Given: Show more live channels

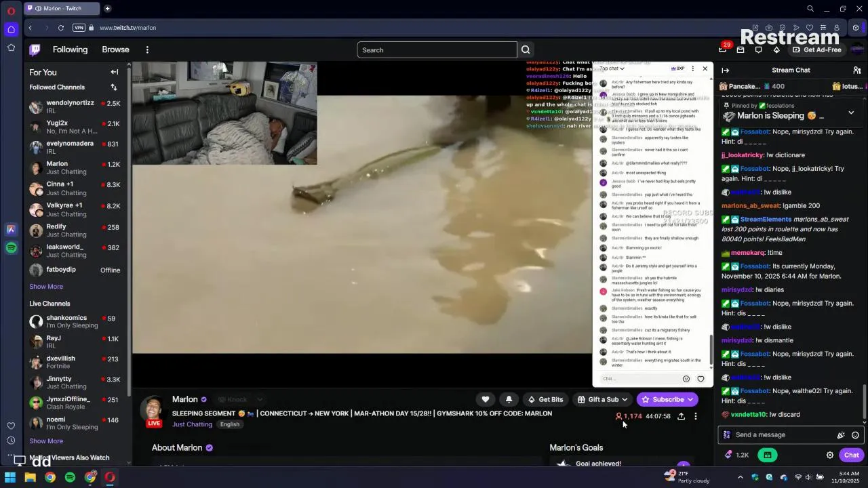Looking at the screenshot, I should click(x=46, y=441).
